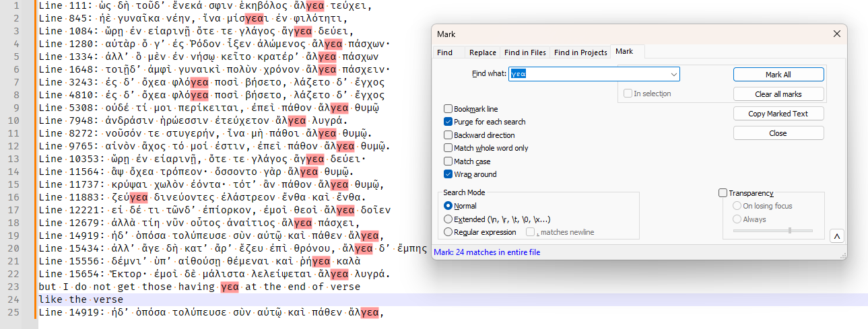Switch to the Find tab
The image size is (868, 329).
(x=445, y=52)
